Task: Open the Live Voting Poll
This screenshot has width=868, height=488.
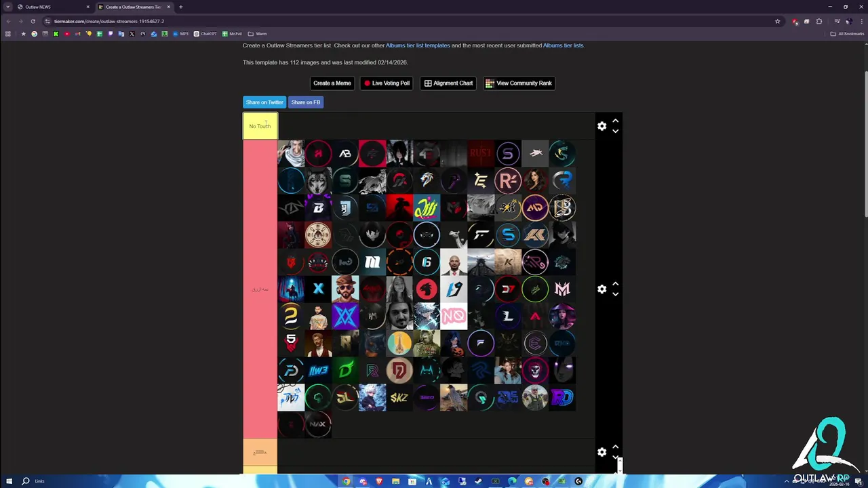Action: [x=387, y=83]
